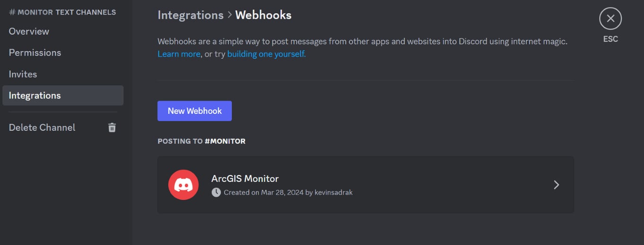Image resolution: width=644 pixels, height=245 pixels.
Task: Click the Delete Channel label
Action: (42, 127)
